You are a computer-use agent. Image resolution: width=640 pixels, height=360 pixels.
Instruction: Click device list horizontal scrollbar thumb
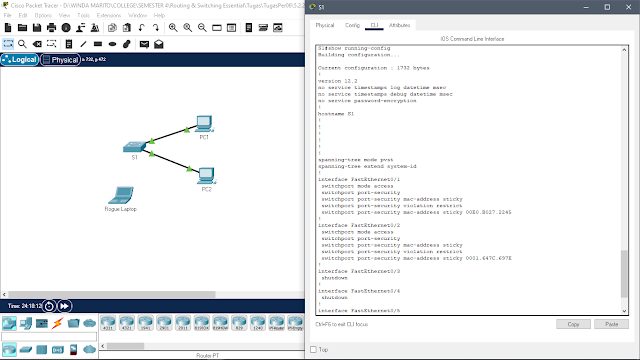click(x=125, y=346)
